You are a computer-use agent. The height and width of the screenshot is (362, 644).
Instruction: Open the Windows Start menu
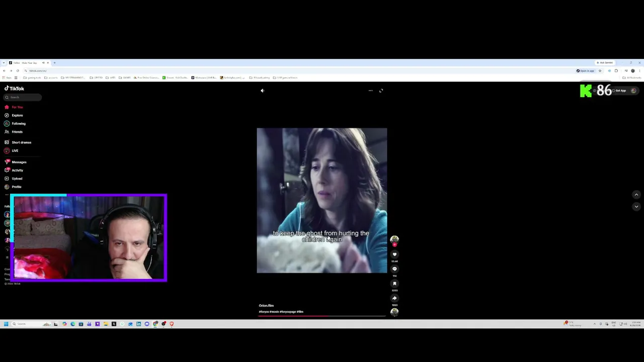click(6, 324)
